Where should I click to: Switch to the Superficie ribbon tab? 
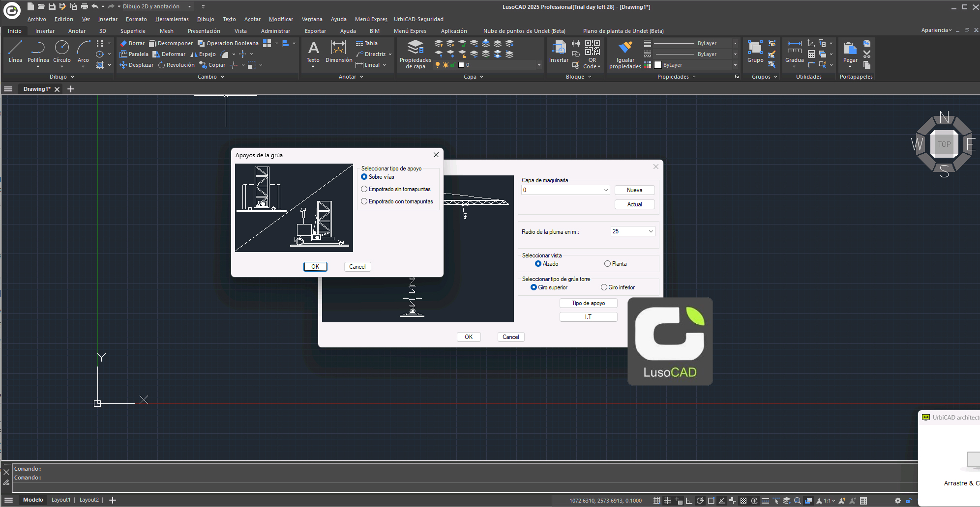(133, 31)
